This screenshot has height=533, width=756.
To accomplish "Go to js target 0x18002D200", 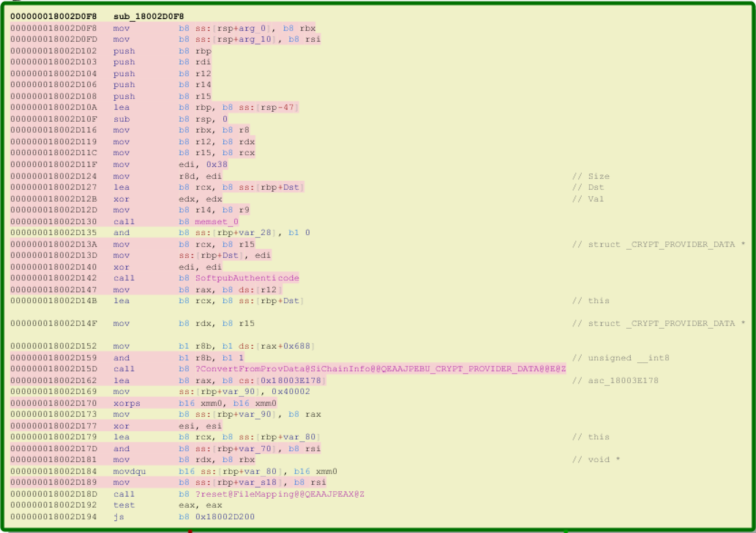I will point(225,517).
